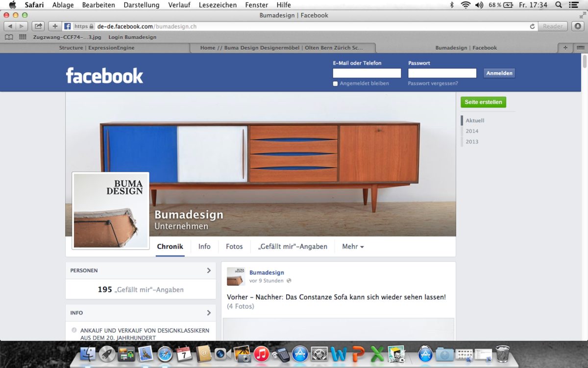The height and width of the screenshot is (368, 588).
Task: Select the Fotos page tab
Action: pos(234,247)
